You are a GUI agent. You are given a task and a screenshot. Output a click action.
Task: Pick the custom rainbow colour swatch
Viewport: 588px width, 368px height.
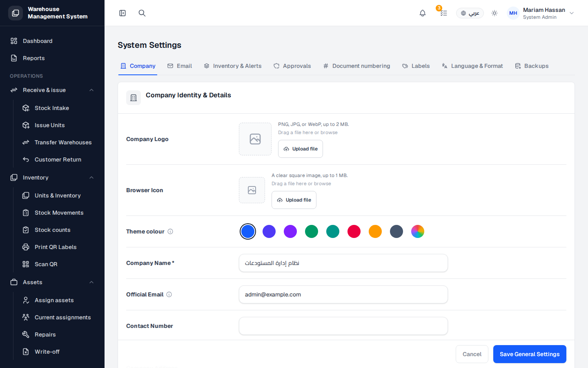click(x=418, y=231)
